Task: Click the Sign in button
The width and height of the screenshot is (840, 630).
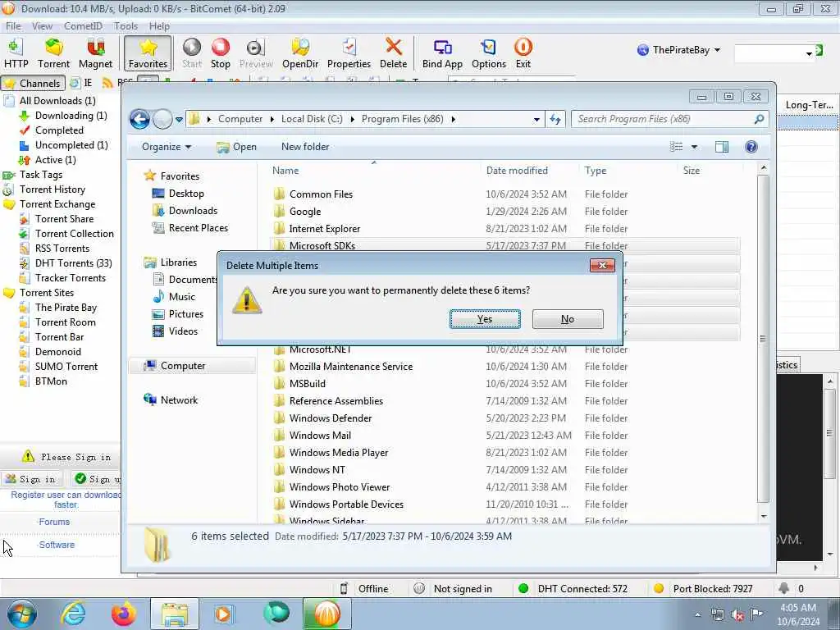Action: 31,479
